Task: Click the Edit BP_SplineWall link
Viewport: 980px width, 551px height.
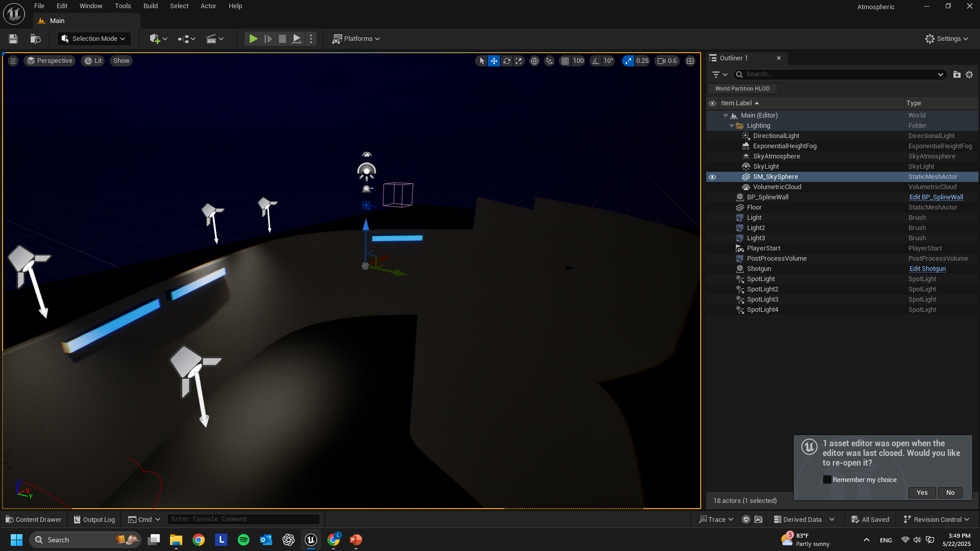Action: pos(936,197)
